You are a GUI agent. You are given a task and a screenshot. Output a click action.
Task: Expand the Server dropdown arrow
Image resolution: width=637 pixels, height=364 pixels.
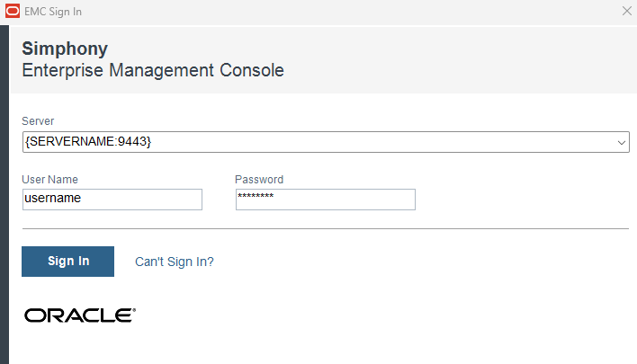pyautogui.click(x=621, y=142)
